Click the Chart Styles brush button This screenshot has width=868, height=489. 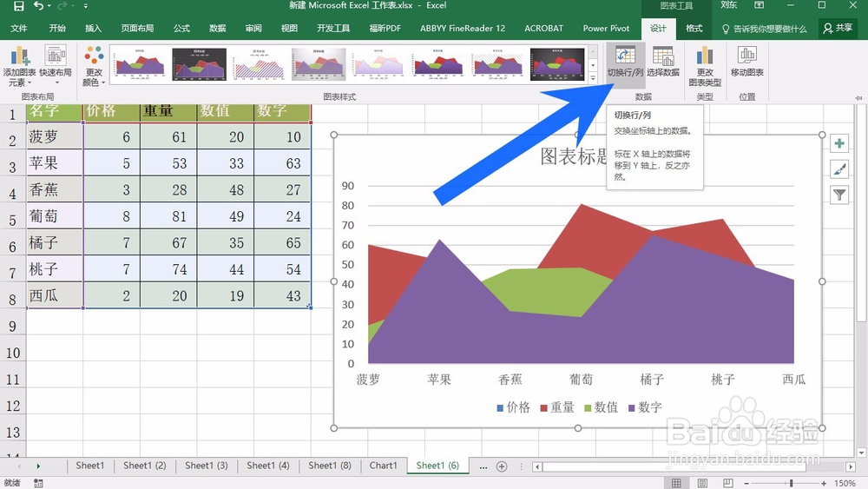pyautogui.click(x=839, y=169)
